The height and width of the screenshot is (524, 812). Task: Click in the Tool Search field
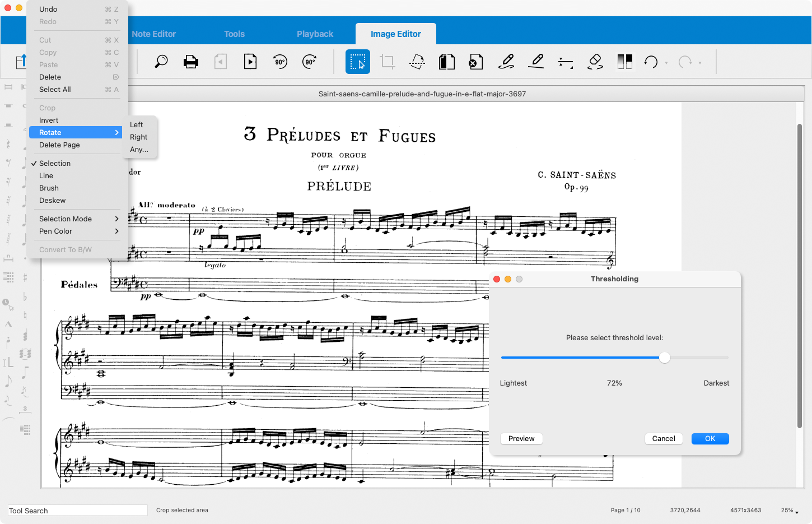coord(77,511)
